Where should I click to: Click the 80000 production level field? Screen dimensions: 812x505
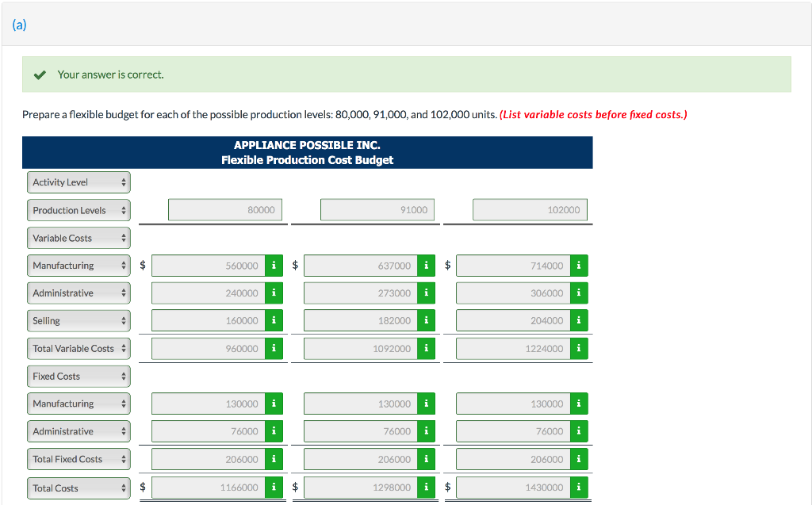[x=225, y=210]
